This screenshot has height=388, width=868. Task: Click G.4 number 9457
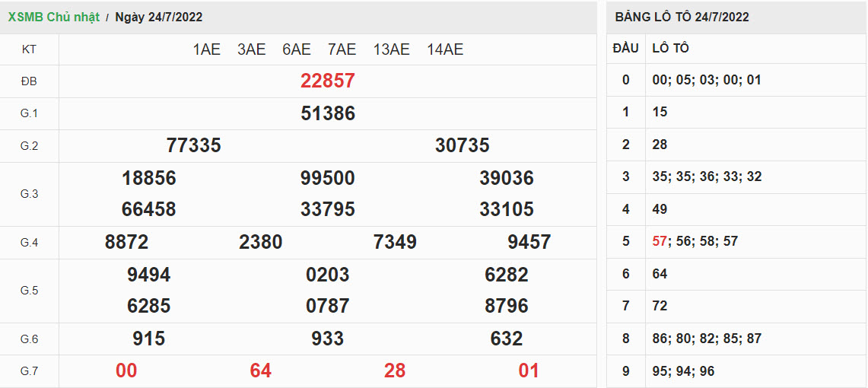[529, 242]
